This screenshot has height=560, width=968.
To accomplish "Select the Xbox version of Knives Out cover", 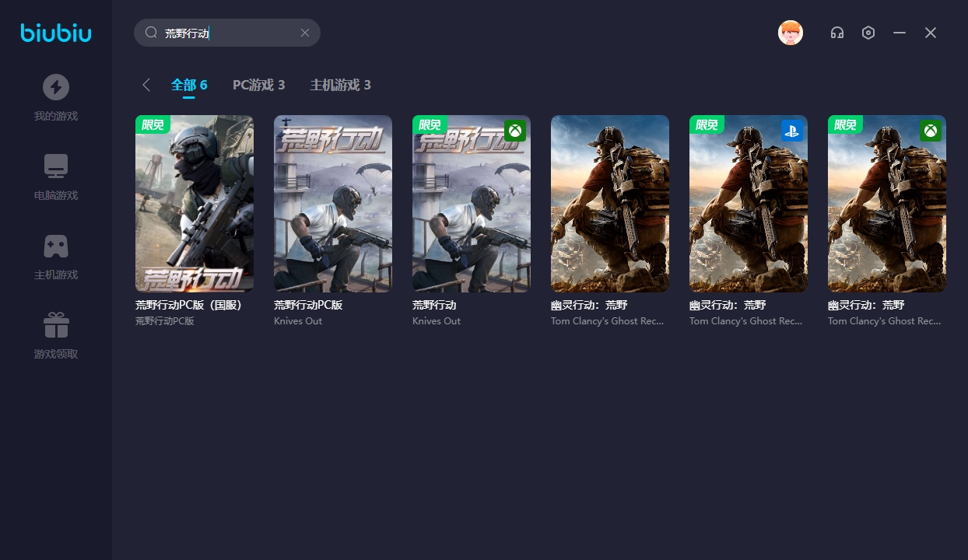I will click(x=472, y=204).
